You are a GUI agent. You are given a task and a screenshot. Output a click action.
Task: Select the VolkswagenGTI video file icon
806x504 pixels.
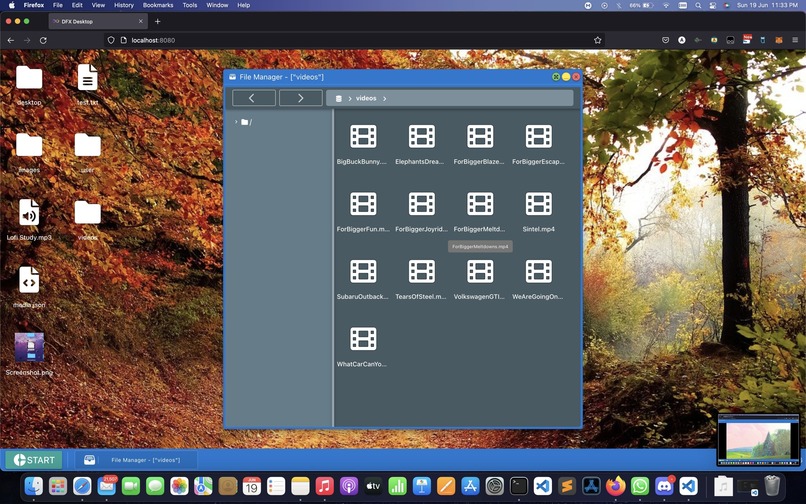coord(480,271)
